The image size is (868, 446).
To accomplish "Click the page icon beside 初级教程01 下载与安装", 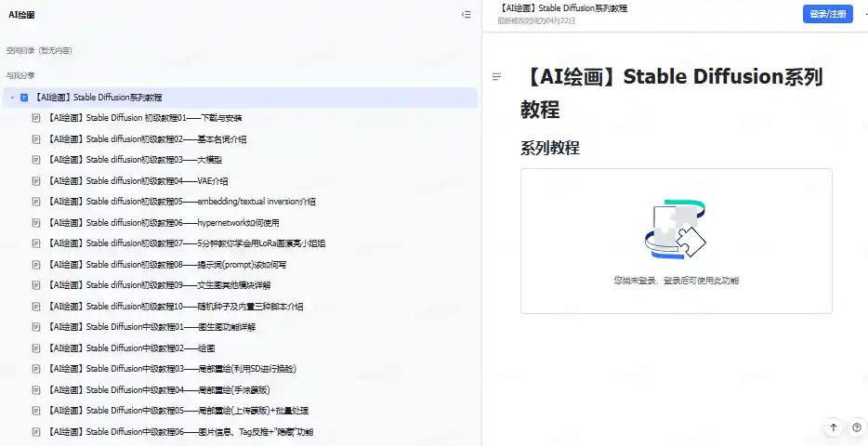I will tap(36, 118).
